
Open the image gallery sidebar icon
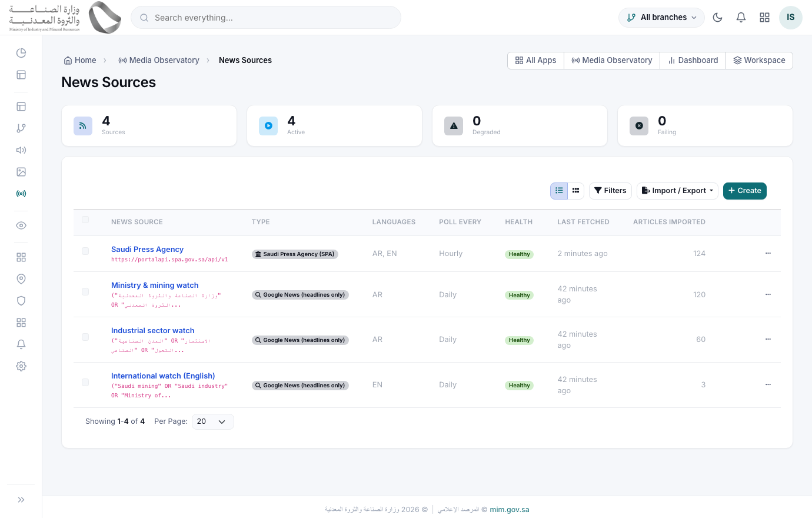[21, 172]
